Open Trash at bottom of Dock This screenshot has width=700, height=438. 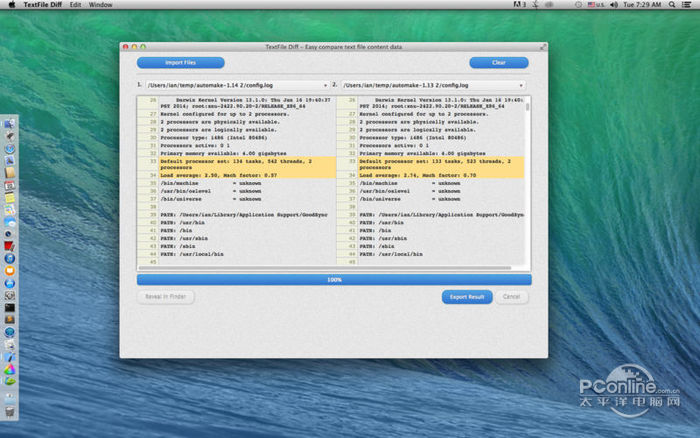9,412
